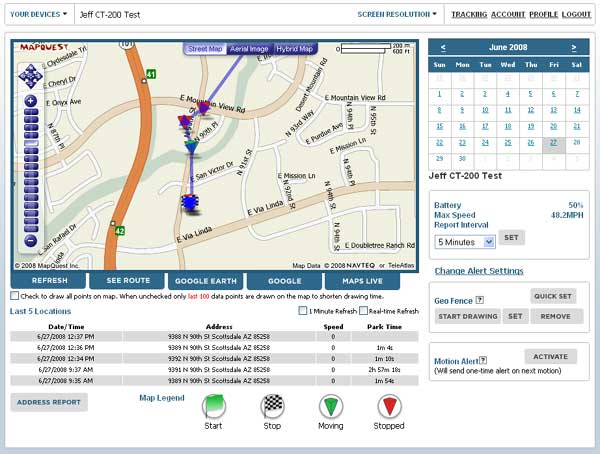
Task: Open the Your Devices dropdown
Action: (38, 14)
